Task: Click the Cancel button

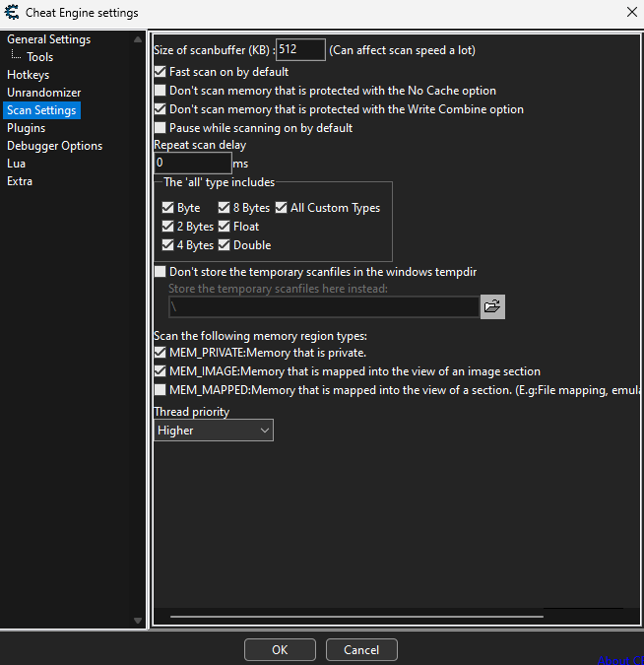Action: point(361,650)
